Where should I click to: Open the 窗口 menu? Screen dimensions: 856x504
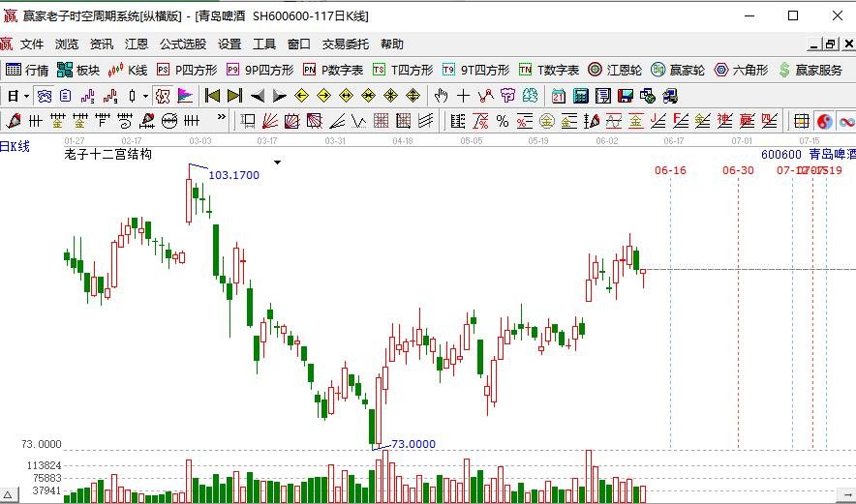[299, 44]
